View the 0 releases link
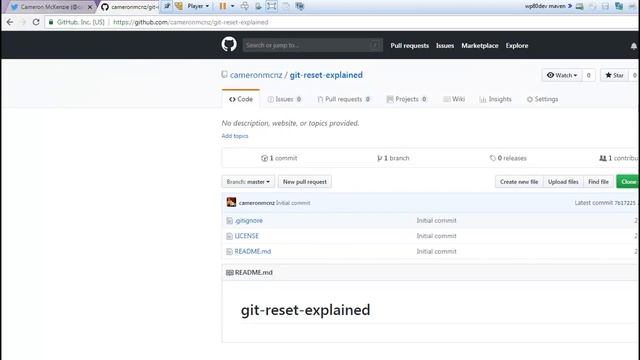The image size is (640, 360). [508, 158]
